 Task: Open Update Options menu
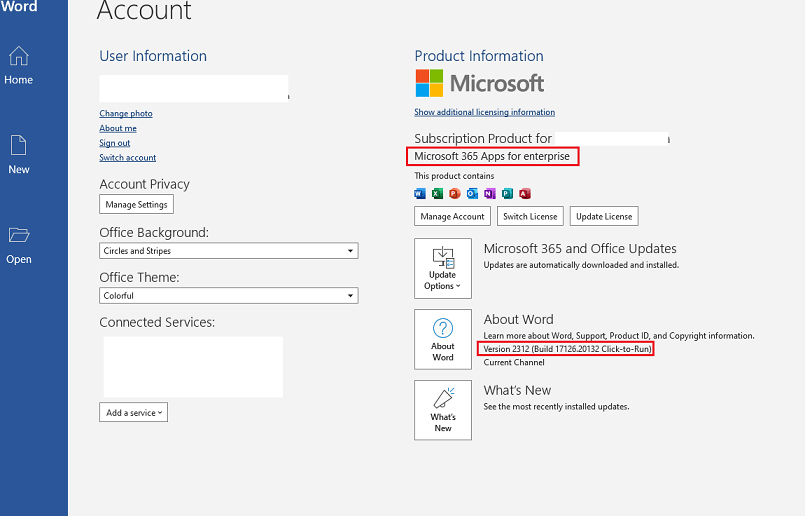pos(443,268)
